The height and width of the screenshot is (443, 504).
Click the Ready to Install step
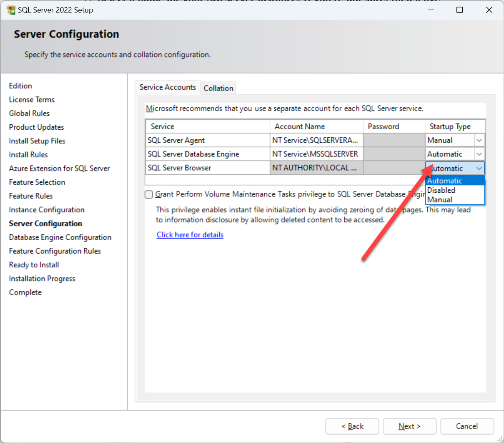[x=34, y=264]
